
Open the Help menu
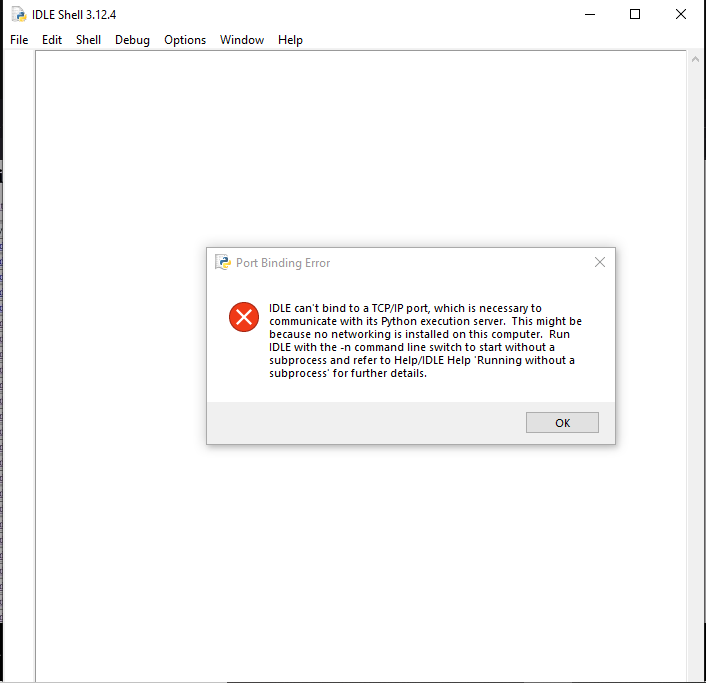290,40
